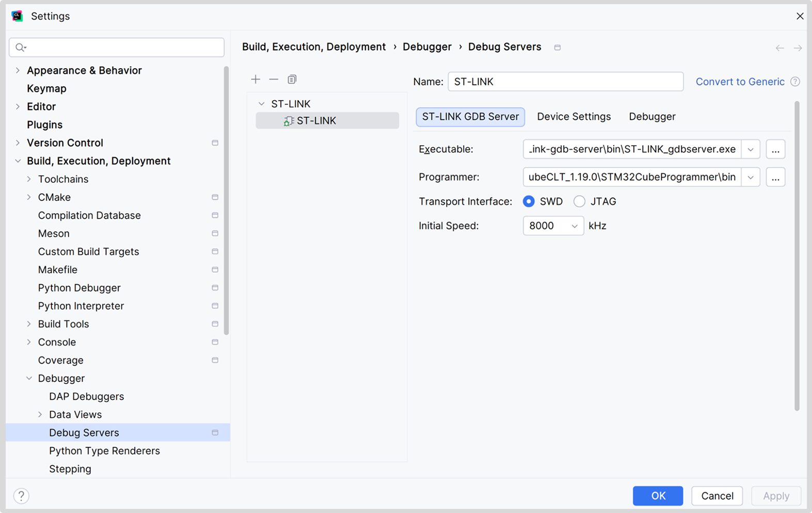Browse for Programmer path with ellipsis button
Screen dimensions: 812x513
775,177
